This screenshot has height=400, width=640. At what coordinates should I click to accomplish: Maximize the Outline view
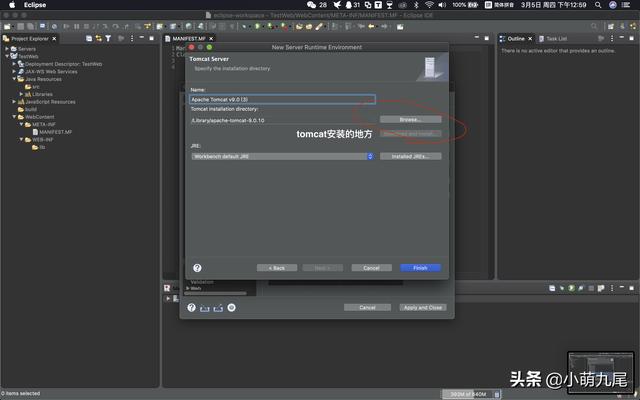[x=631, y=38]
